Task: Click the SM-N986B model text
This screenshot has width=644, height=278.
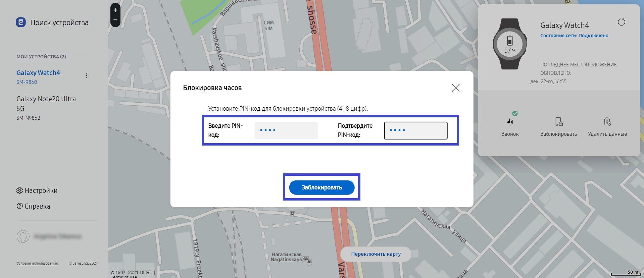Action: tap(29, 118)
